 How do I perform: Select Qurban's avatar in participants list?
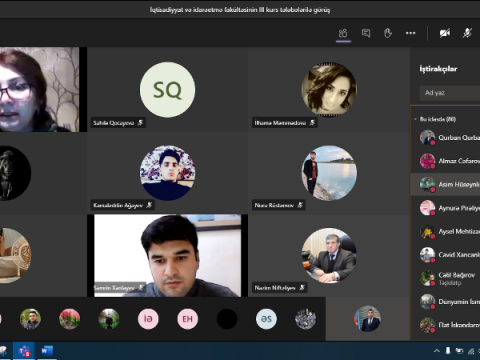pyautogui.click(x=427, y=137)
